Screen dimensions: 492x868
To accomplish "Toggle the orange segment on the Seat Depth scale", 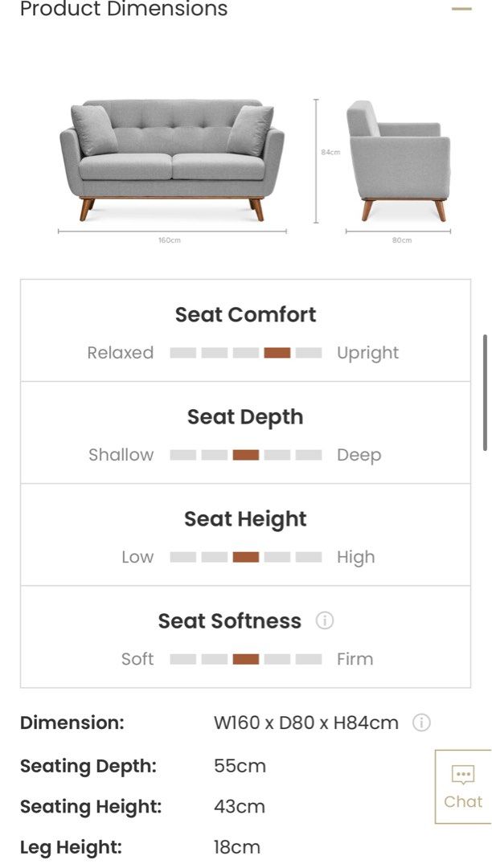I will 245,454.
